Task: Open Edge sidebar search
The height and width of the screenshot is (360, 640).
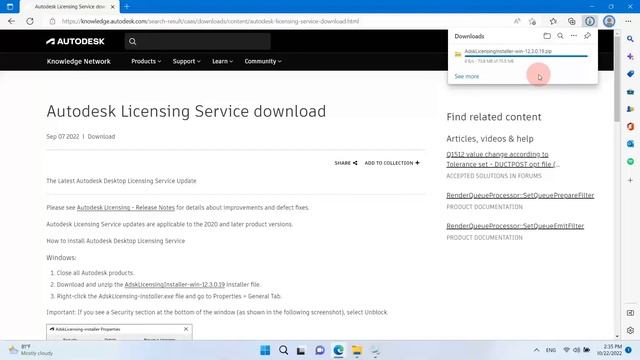Action: tap(630, 39)
